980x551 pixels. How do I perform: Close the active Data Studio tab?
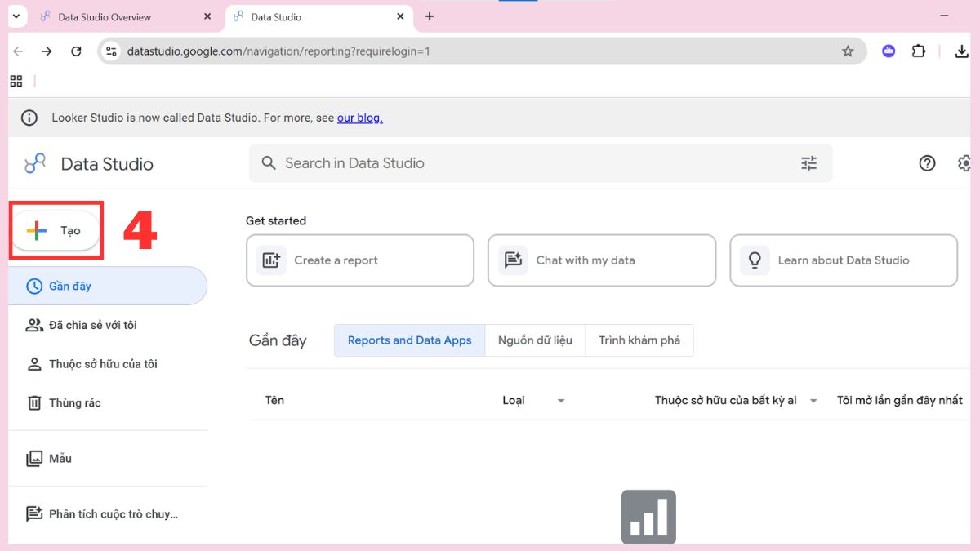(401, 16)
